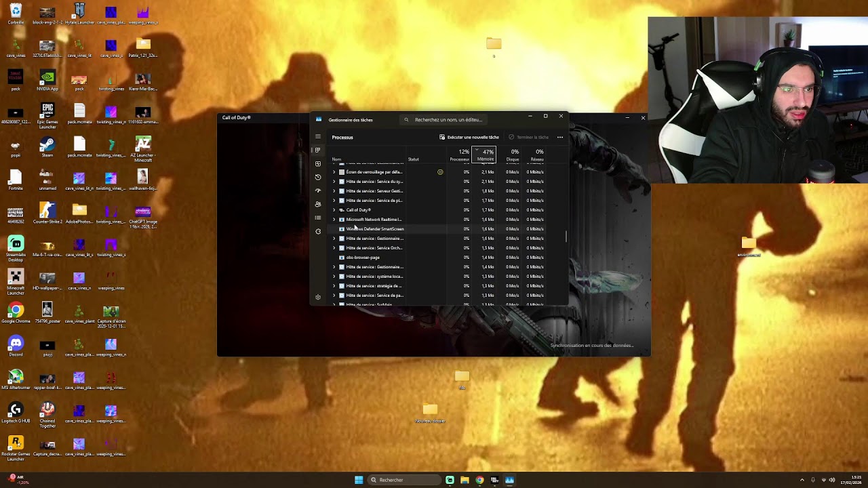Viewport: 868px width, 488px height.
Task: Select the Counter-Strike 2 desktop icon
Action: click(47, 213)
